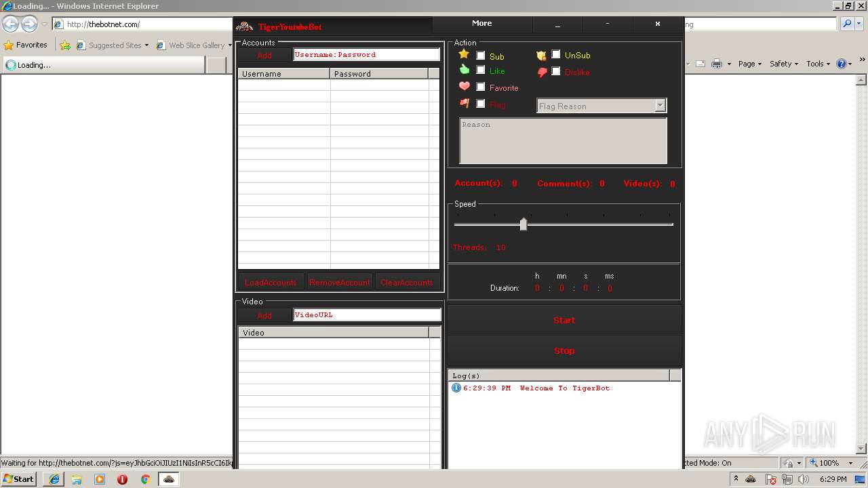This screenshot has height=488, width=868.
Task: Open Internet Explorer from the taskbar
Action: coord(54,479)
